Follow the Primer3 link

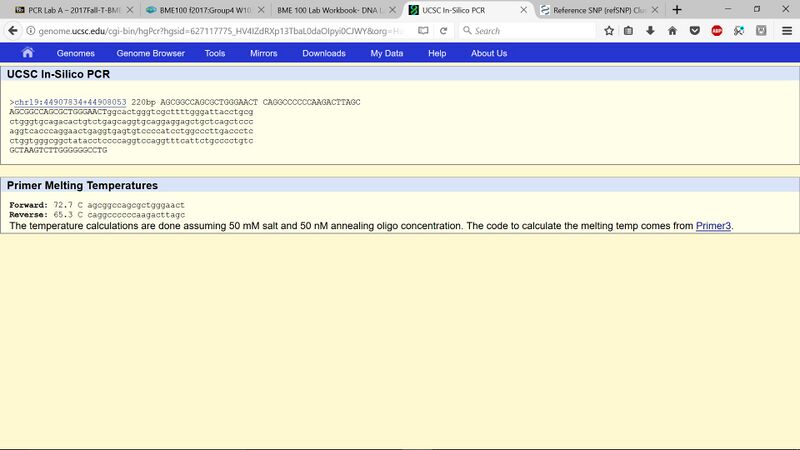coord(714,226)
